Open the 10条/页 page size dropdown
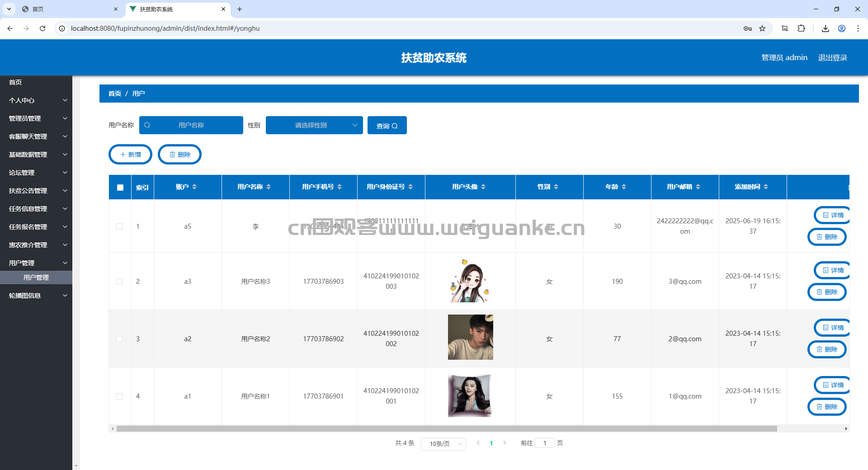Viewport: 868px width, 470px height. click(443, 444)
